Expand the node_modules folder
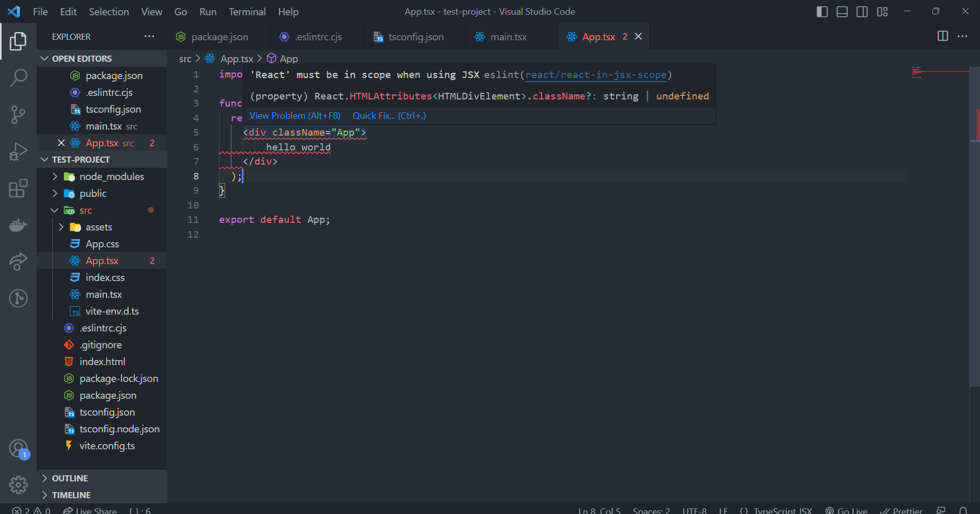980x514 pixels. (x=102, y=176)
